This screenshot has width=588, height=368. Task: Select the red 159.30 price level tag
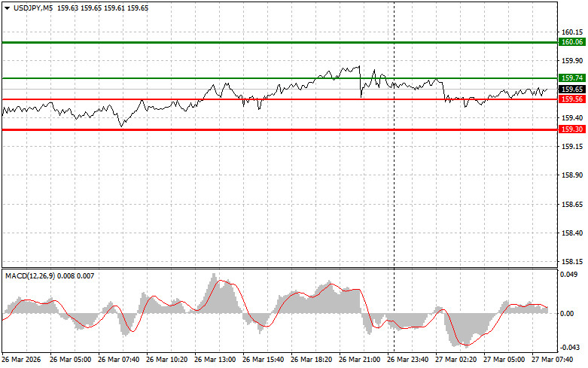pos(572,129)
